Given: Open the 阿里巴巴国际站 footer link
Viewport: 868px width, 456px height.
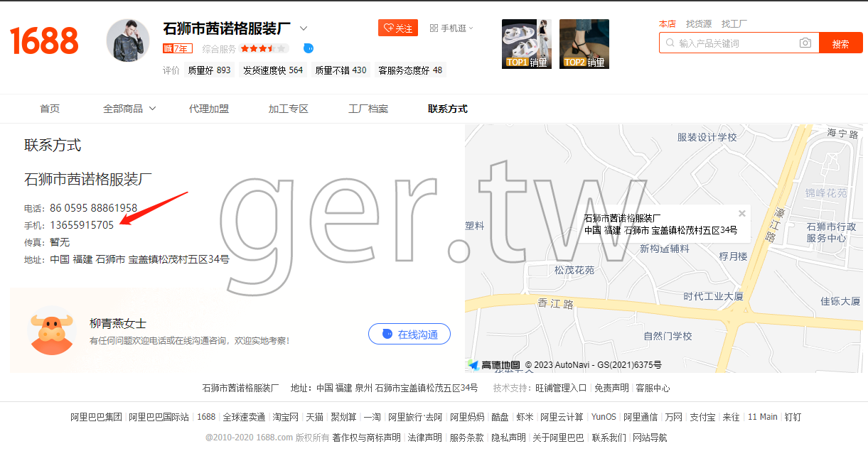Looking at the screenshot, I should click(x=159, y=417).
